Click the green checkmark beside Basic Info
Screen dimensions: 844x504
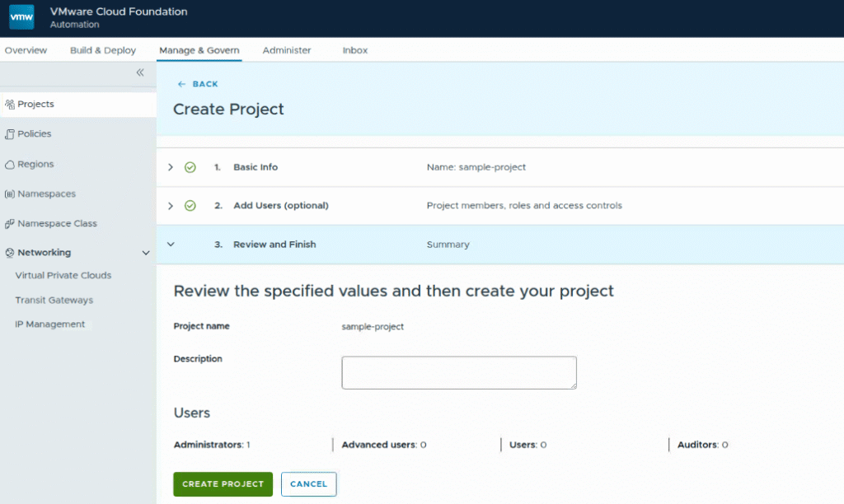click(190, 167)
